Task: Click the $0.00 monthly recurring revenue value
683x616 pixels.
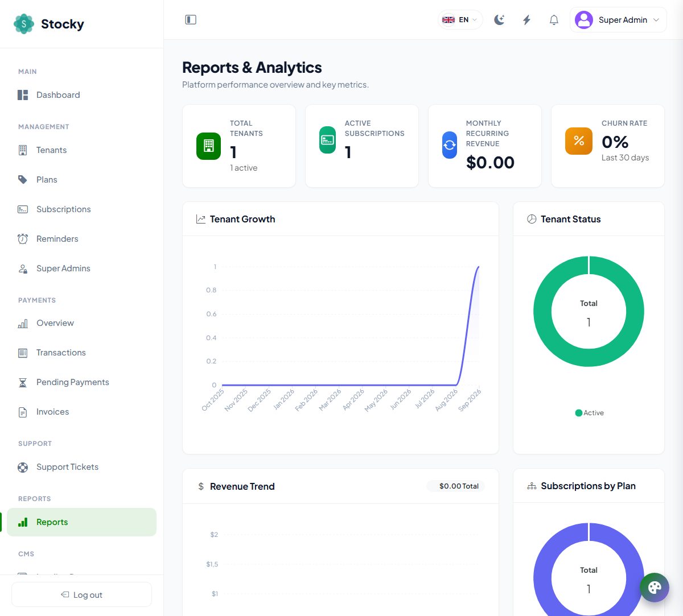Action: tap(490, 163)
